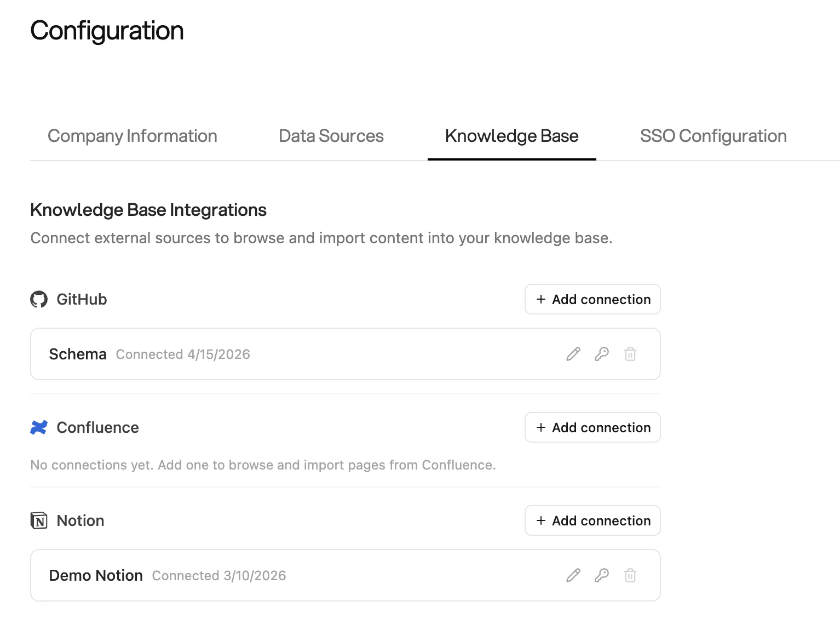Add a Confluence connection

point(592,427)
